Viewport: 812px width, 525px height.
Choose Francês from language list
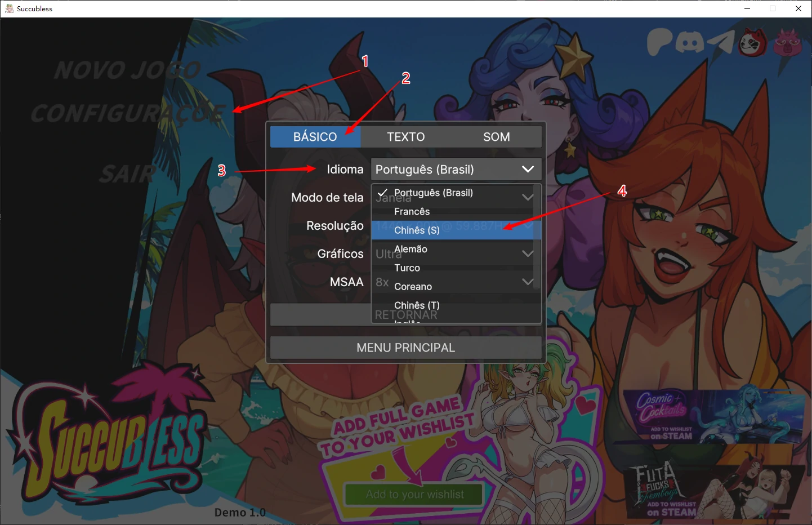[412, 212]
